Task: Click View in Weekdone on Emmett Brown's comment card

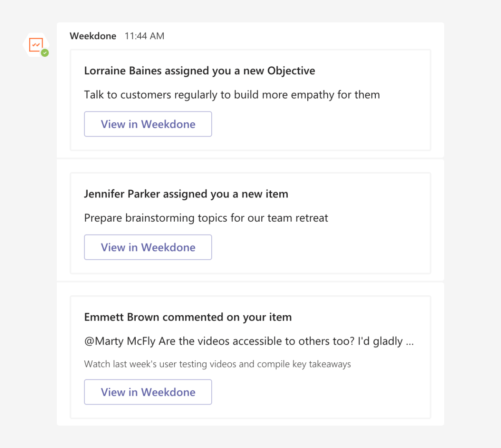Action: (148, 392)
